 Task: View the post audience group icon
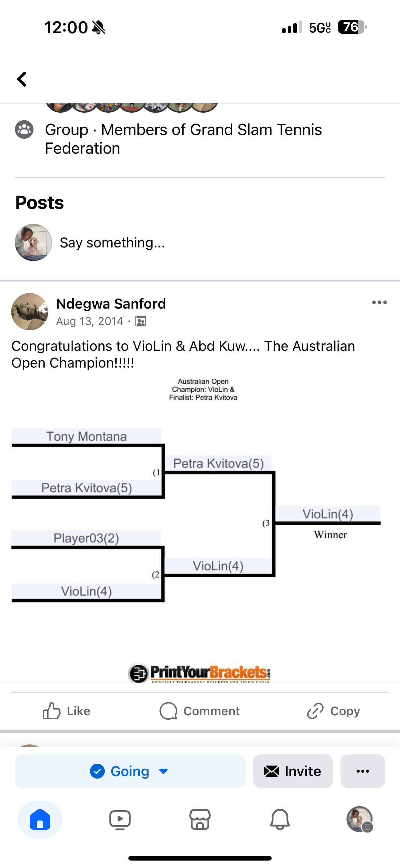click(141, 321)
